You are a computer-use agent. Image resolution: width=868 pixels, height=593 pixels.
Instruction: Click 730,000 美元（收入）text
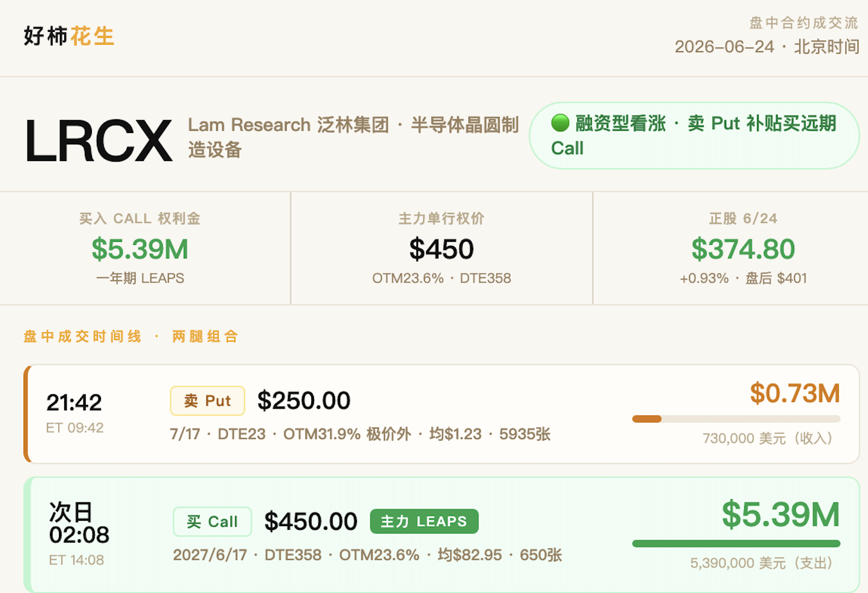[768, 438]
